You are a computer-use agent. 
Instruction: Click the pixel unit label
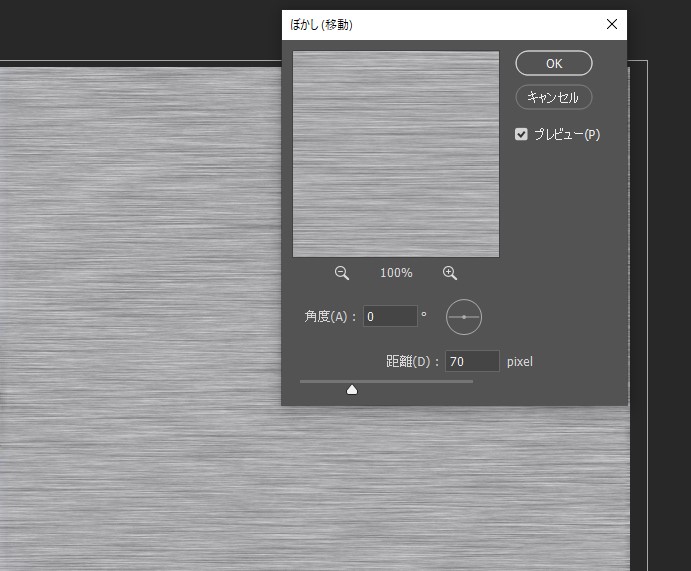pos(520,362)
